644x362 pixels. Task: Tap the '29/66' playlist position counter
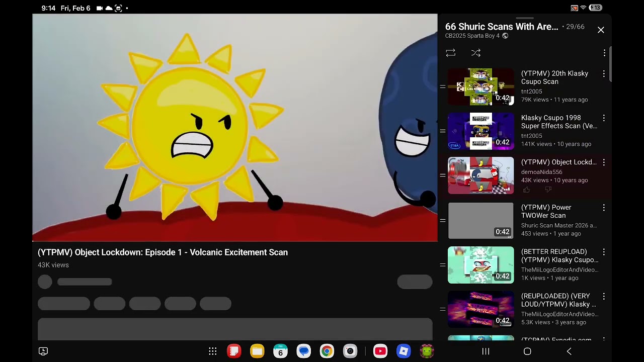point(575,27)
